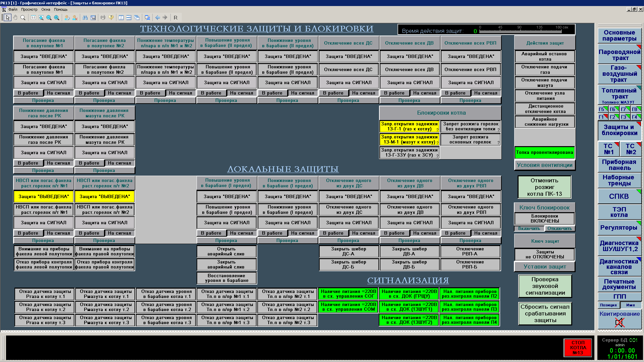Click the Время действия защит time scale
Screen dimensions: 644x362
pos(521,31)
